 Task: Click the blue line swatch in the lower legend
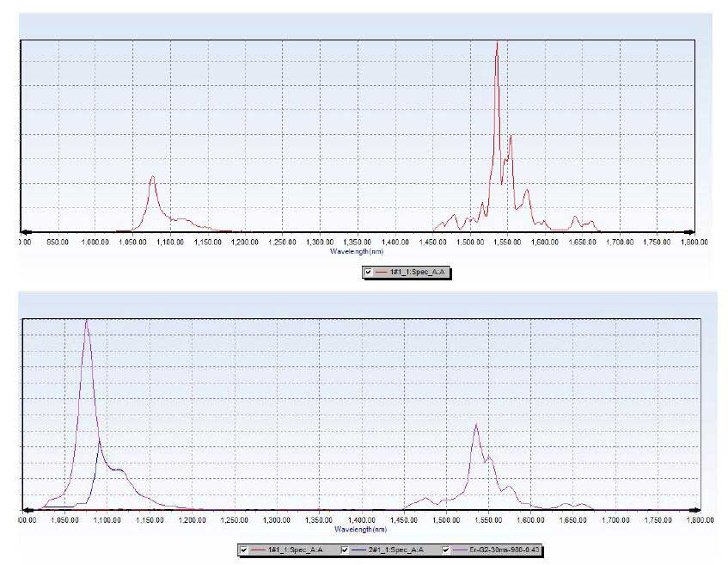tap(358, 550)
